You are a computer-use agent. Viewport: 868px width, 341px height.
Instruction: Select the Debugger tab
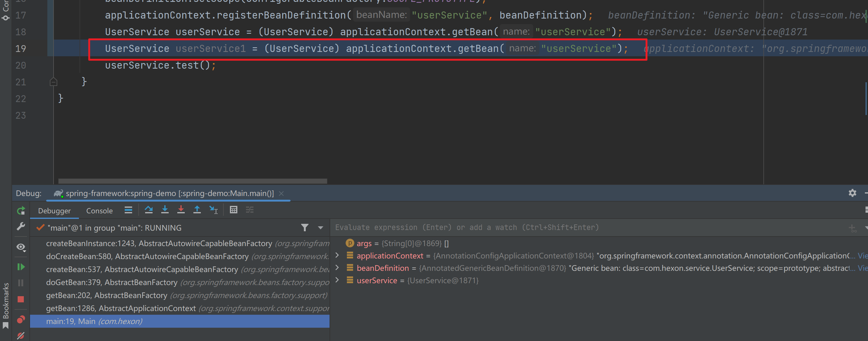point(54,211)
